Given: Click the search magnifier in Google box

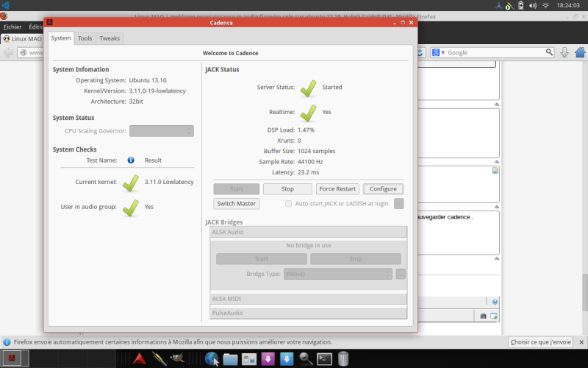Looking at the screenshot, I should pyautogui.click(x=549, y=52).
